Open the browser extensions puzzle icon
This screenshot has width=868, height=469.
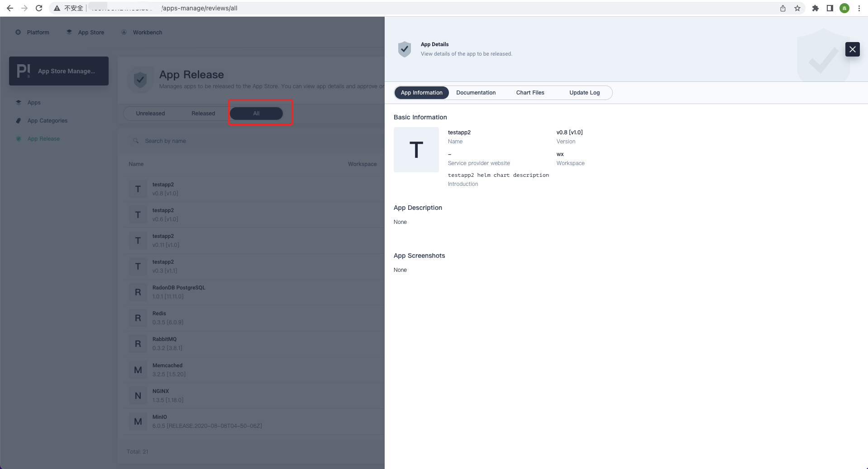816,8
